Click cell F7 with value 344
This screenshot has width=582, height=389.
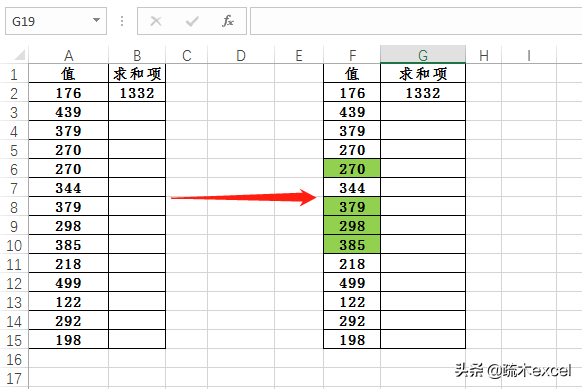point(352,187)
